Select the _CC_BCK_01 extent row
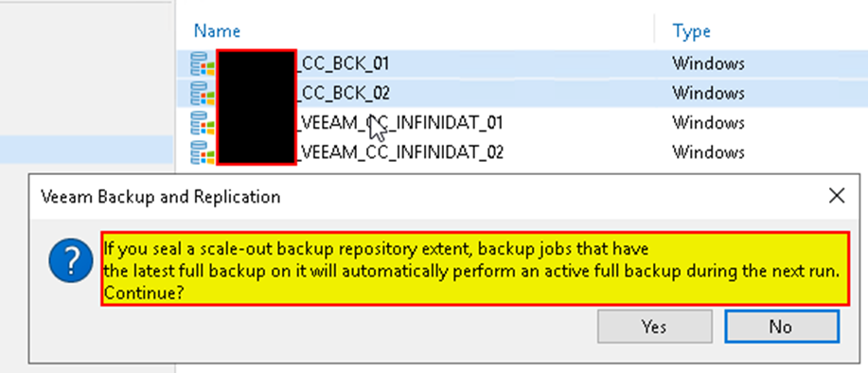The height and width of the screenshot is (373, 868). tap(522, 64)
